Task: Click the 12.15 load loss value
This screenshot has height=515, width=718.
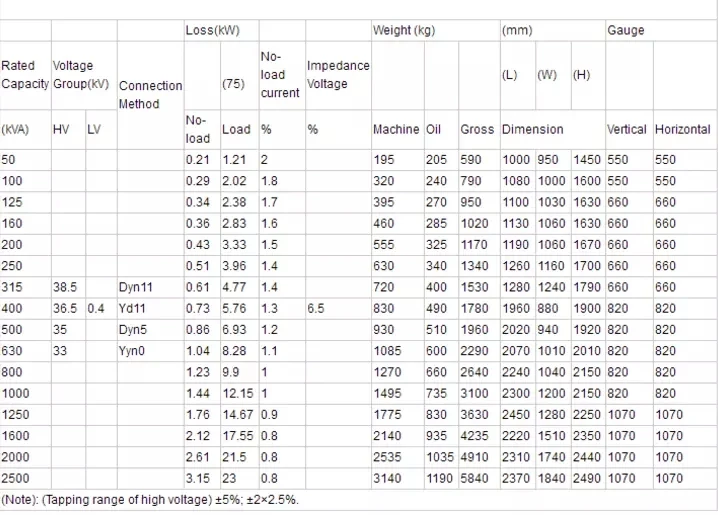Action: (235, 395)
